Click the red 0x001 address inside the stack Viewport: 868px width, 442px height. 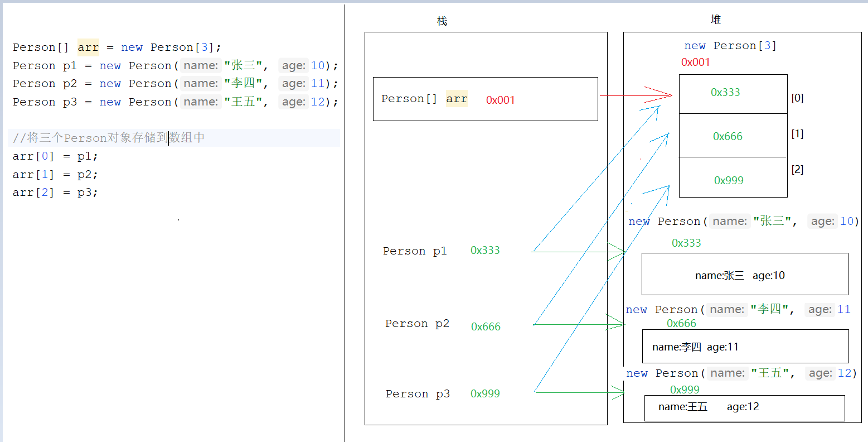point(500,100)
